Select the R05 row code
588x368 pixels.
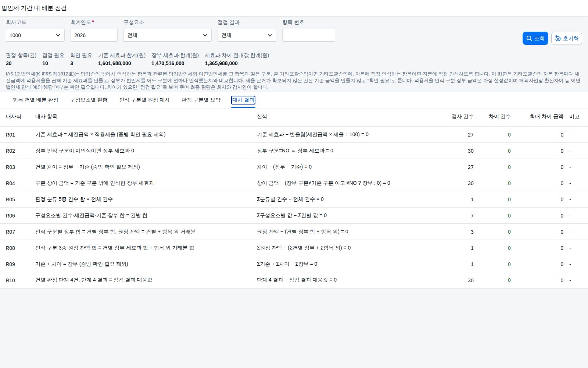coord(11,199)
